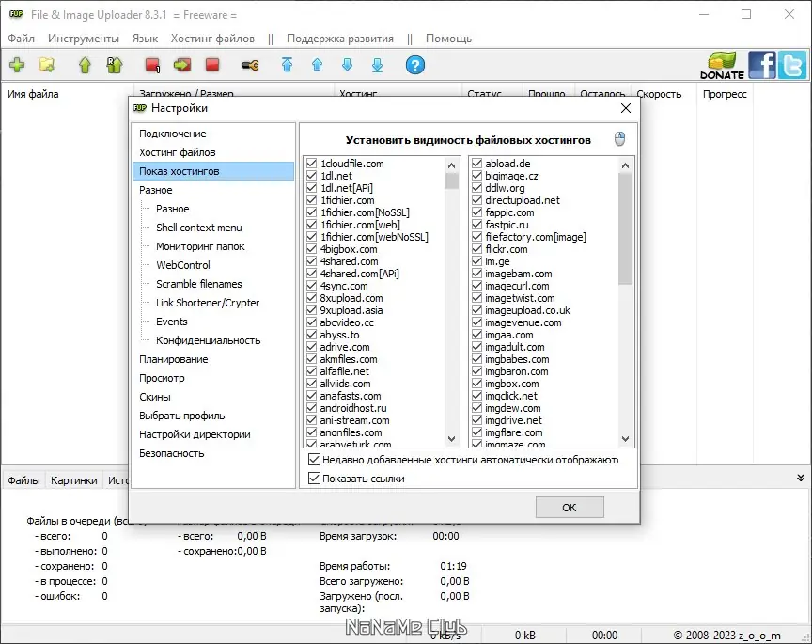This screenshot has height=644, width=812.
Task: Open help with the blue question mark icon
Action: pos(414,65)
